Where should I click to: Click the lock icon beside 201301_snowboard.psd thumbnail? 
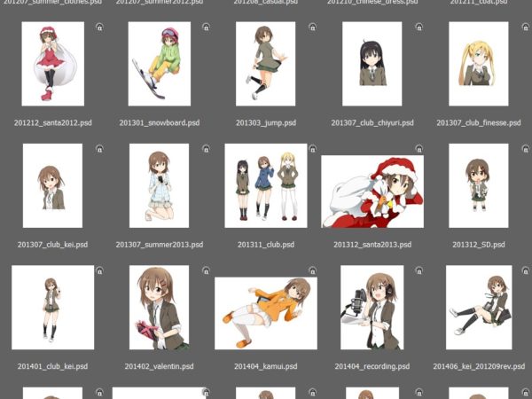point(206,27)
